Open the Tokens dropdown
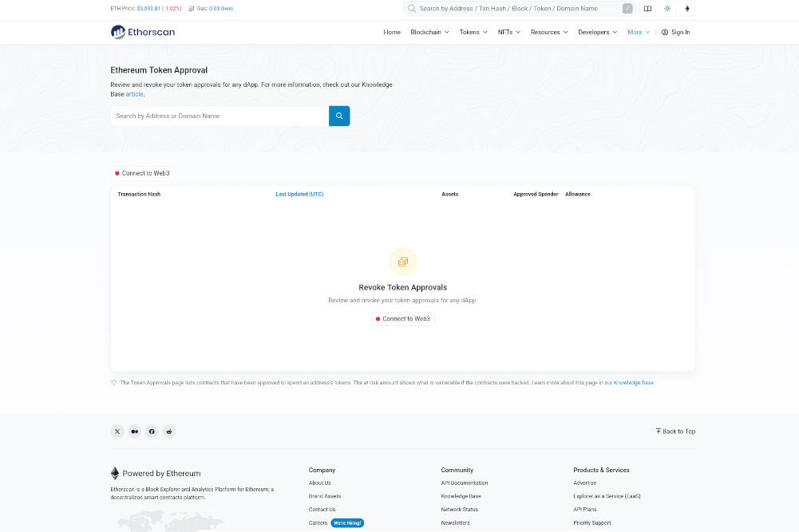Screen dimensions: 799x532 point(471,32)
